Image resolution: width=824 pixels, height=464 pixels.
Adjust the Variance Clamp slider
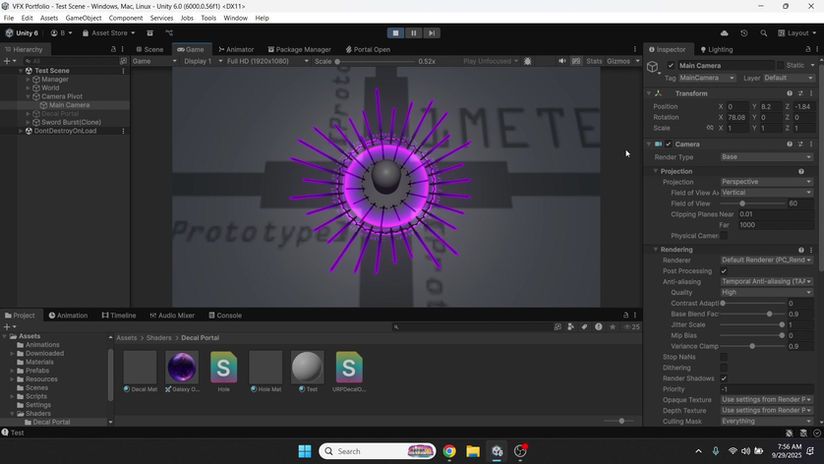(753, 346)
